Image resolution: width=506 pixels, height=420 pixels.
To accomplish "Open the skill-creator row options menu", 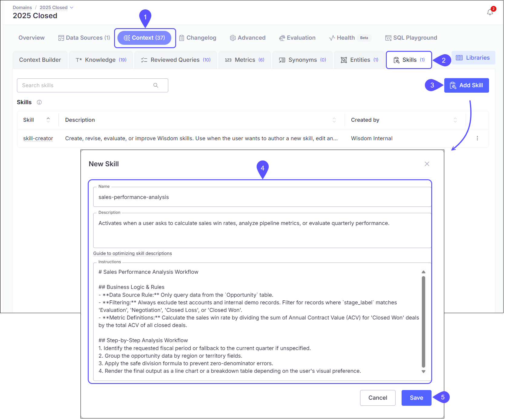I will click(477, 138).
